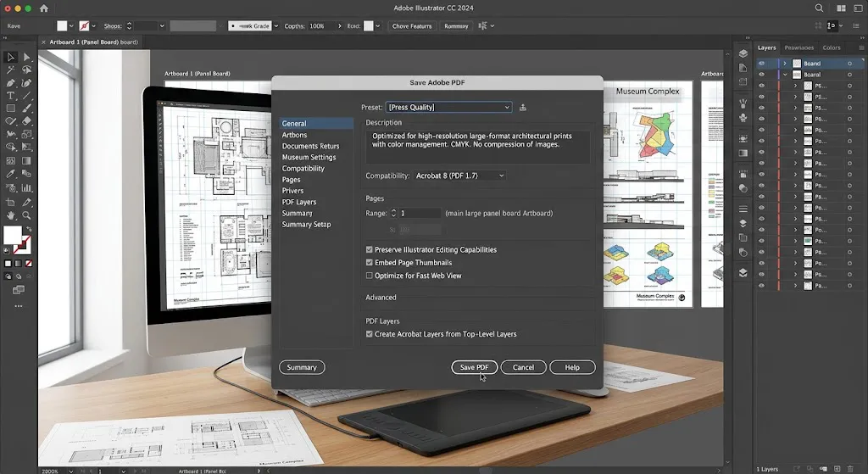The image size is (868, 474).
Task: Expand the first sublayer chevron under Boaral
Action: coord(795,86)
